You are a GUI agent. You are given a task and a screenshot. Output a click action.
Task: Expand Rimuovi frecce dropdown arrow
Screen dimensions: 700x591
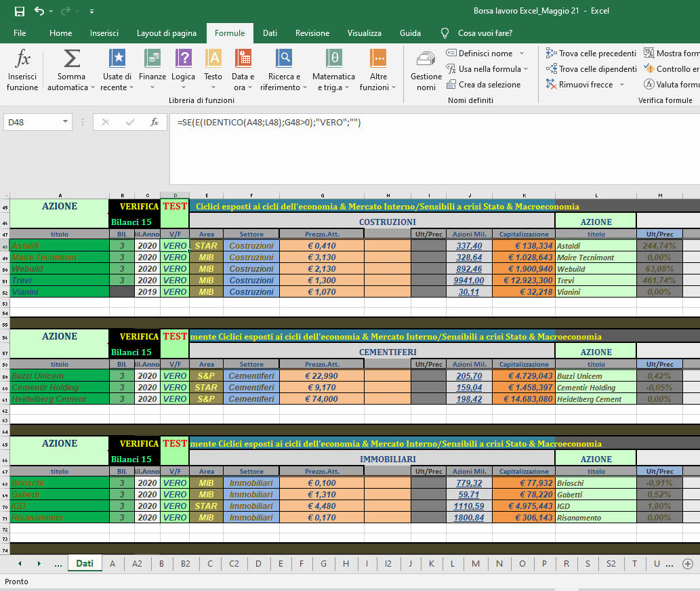click(622, 84)
